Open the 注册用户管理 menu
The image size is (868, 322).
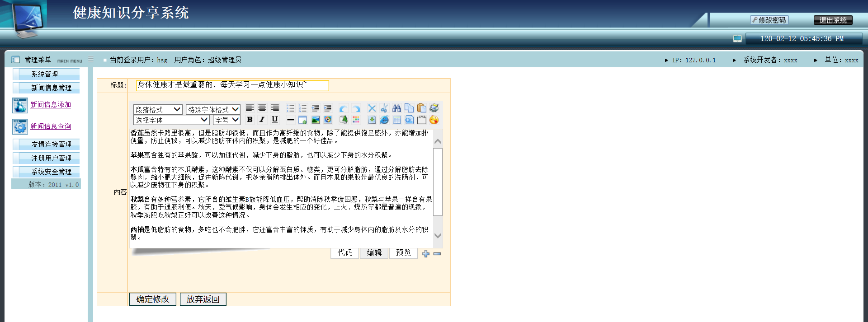tap(46, 158)
